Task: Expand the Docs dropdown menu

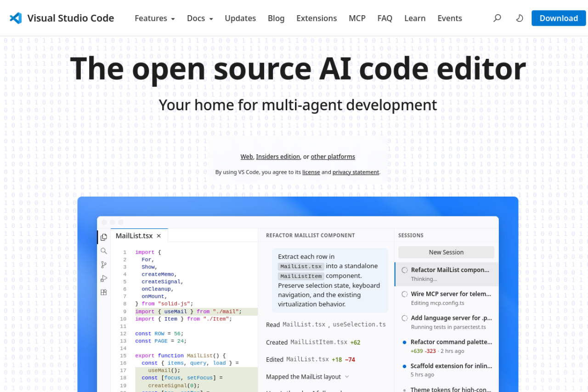Action: 200,18
